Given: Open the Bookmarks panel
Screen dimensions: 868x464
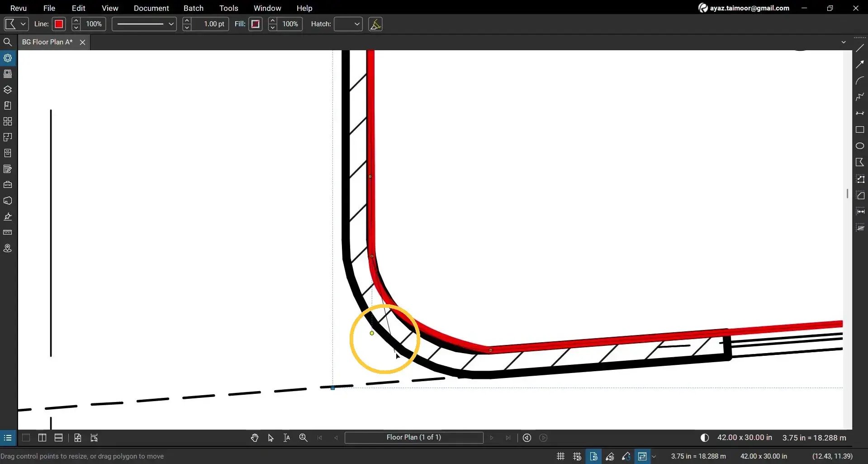Looking at the screenshot, I should click(x=8, y=105).
